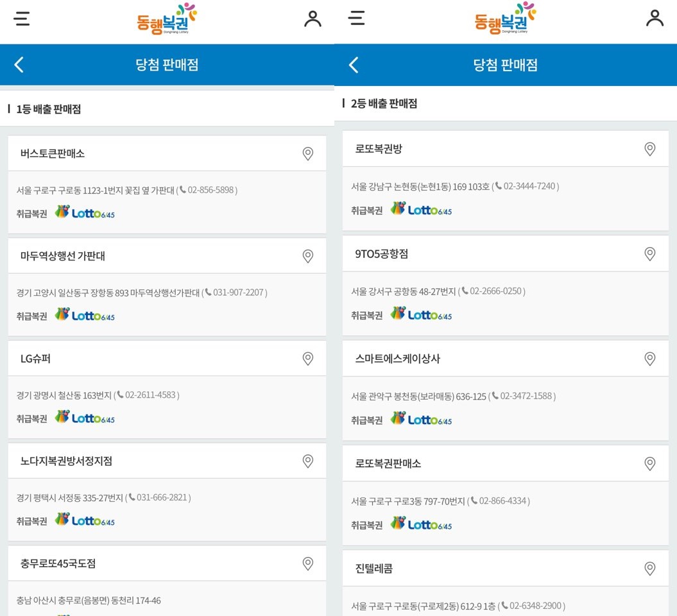Show map location for 9TO5공항점

[650, 254]
